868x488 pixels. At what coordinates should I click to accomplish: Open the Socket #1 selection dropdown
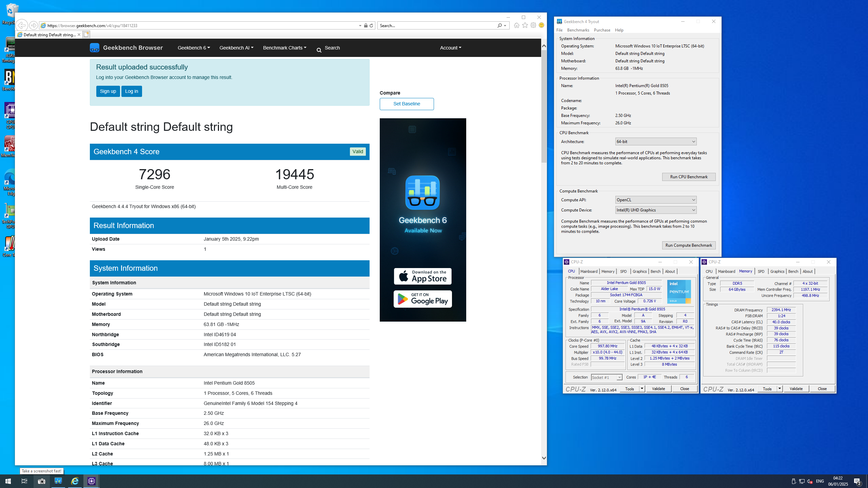click(607, 377)
